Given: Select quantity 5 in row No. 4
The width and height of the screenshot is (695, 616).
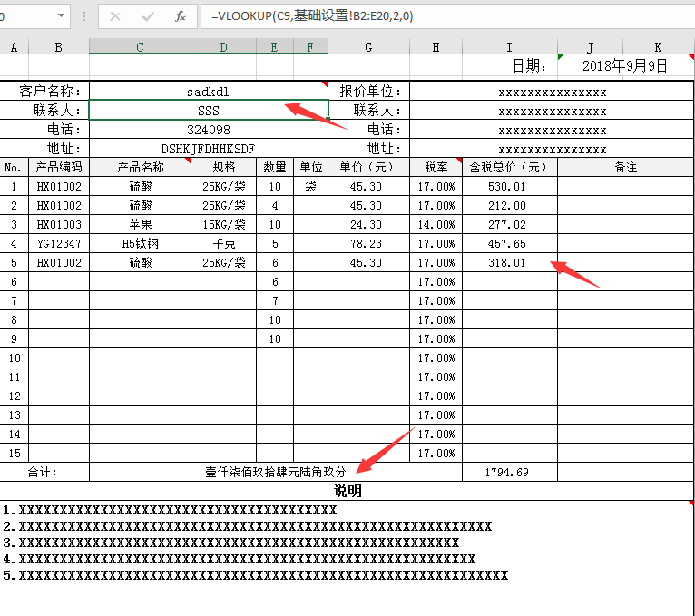Looking at the screenshot, I should click(x=275, y=244).
